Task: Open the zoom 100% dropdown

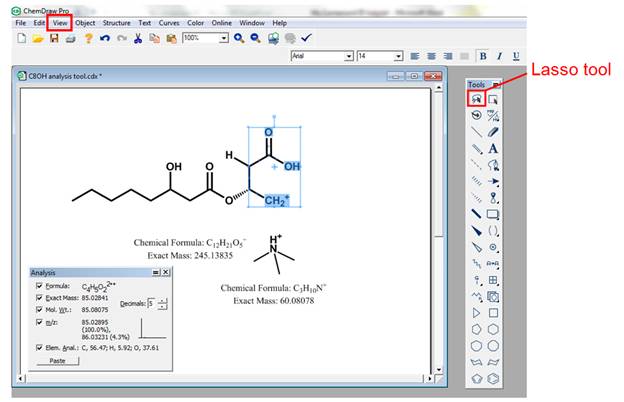Action: [x=224, y=38]
